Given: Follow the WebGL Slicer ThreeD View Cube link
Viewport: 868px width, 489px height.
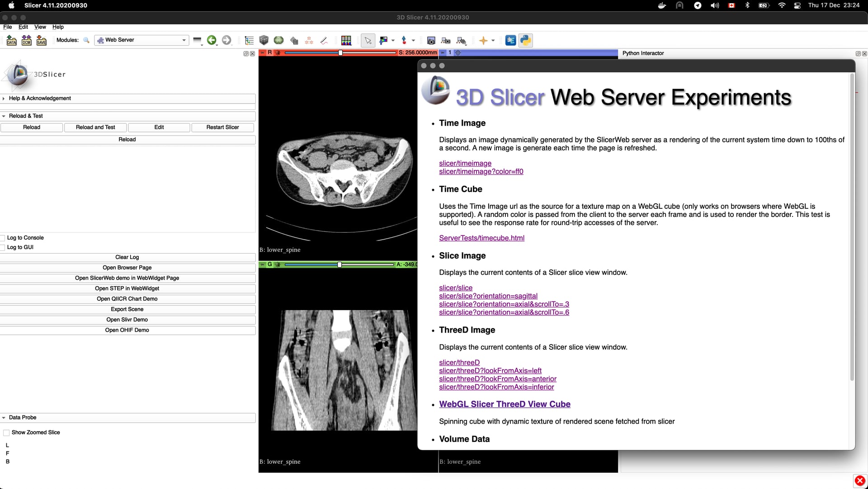Looking at the screenshot, I should [x=505, y=404].
